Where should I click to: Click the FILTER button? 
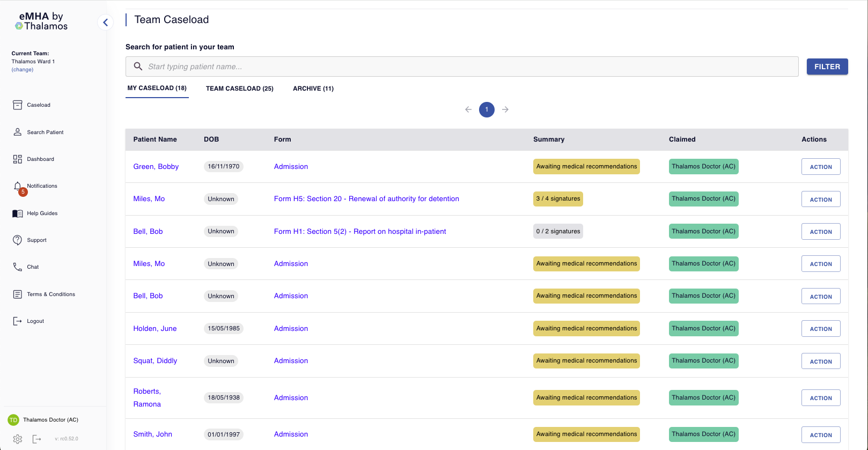pyautogui.click(x=827, y=67)
